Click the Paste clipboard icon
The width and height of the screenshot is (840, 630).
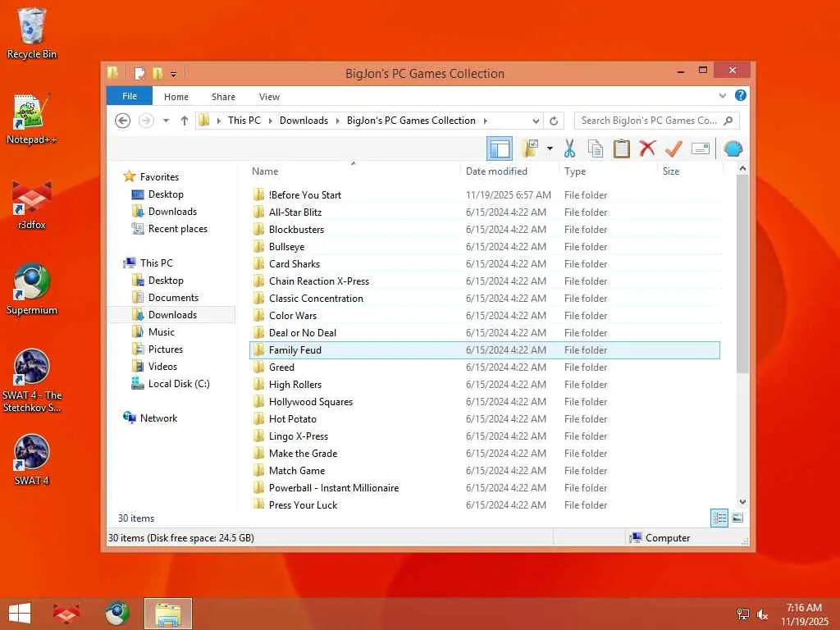(x=622, y=148)
